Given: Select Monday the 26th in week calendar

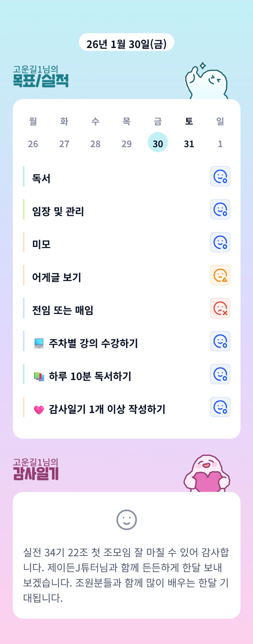Looking at the screenshot, I should point(33,143).
